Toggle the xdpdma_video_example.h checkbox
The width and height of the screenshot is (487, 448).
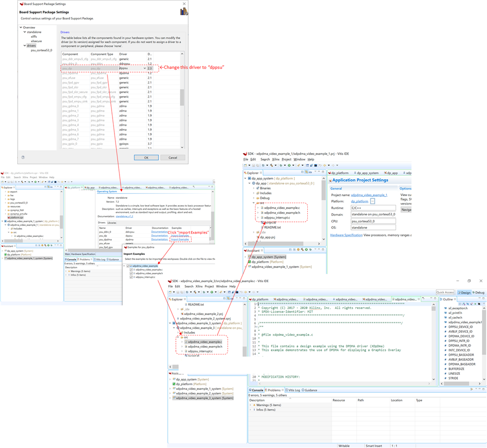coord(132,273)
